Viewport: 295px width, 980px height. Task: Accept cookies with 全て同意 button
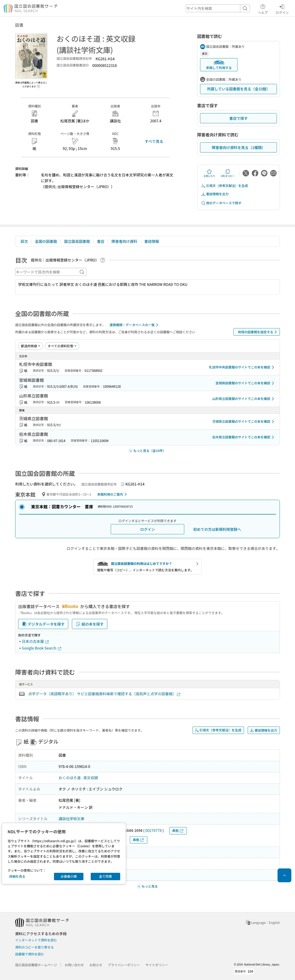(x=105, y=877)
